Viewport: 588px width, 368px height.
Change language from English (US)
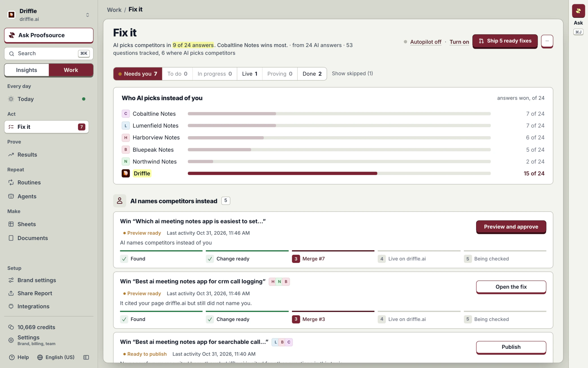tap(56, 357)
